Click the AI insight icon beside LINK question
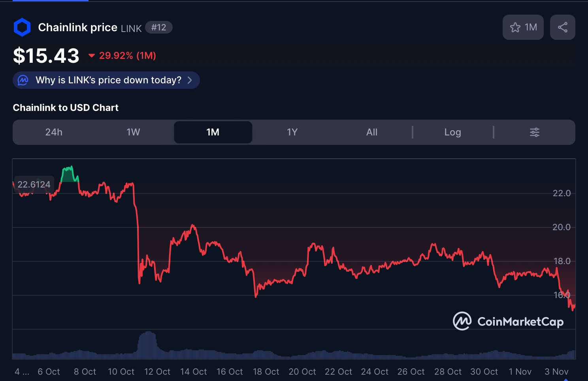This screenshot has width=588, height=381. 23,80
